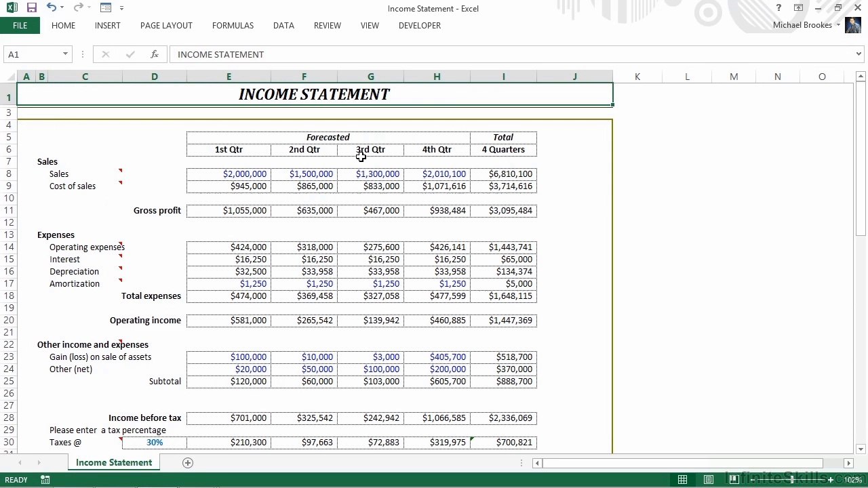Viewport: 868px width, 488px height.
Task: Expand the Name Box dropdown arrow
Action: [x=65, y=54]
